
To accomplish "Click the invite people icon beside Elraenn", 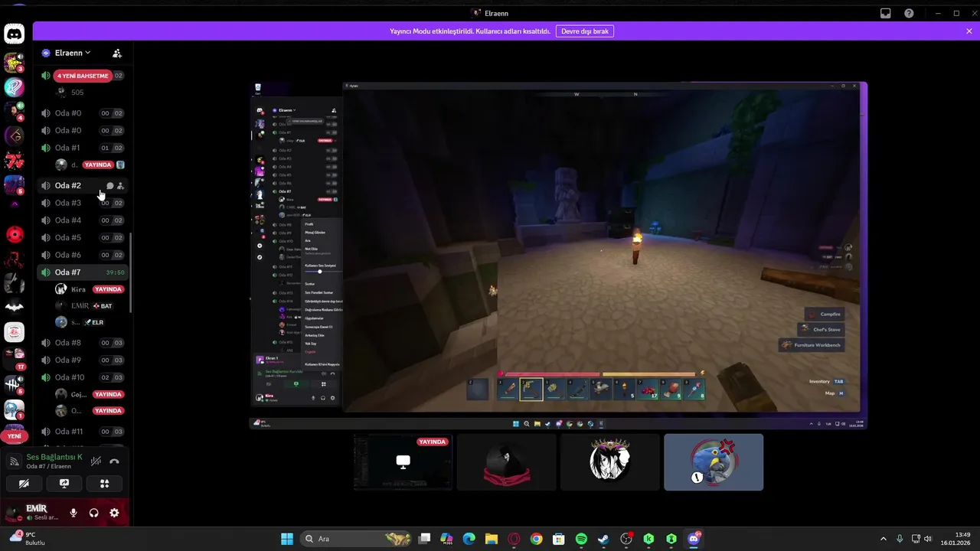I will [x=117, y=53].
